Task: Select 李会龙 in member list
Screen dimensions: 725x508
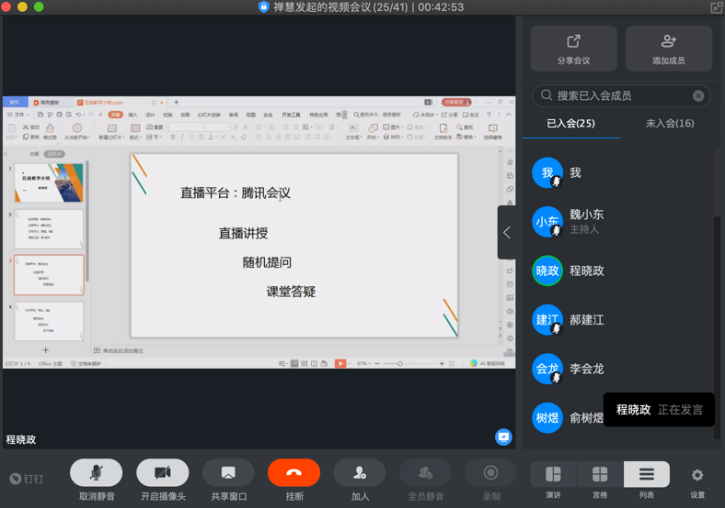Action: pyautogui.click(x=620, y=369)
